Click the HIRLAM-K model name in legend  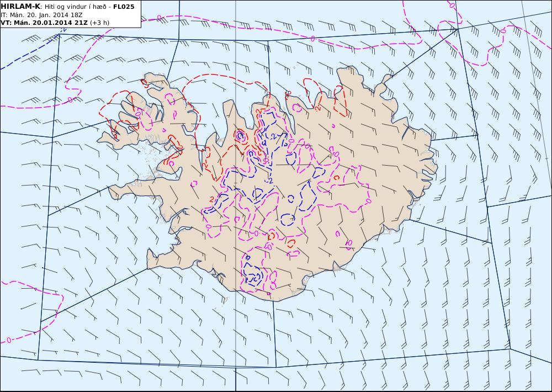pos(20,7)
